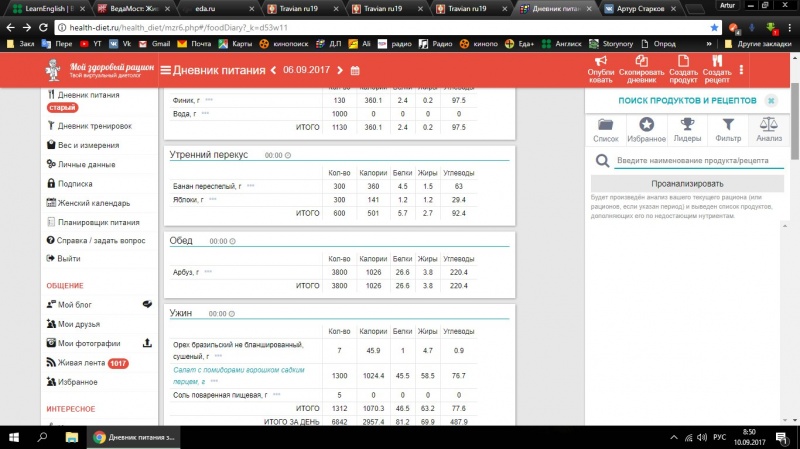Open the hamburger menu beside Дневник питания
Image resolution: width=800 pixels, height=449 pixels.
click(166, 71)
